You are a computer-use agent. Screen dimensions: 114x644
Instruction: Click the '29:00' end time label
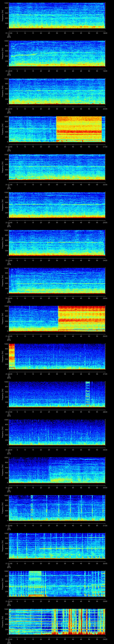coord(105,450)
